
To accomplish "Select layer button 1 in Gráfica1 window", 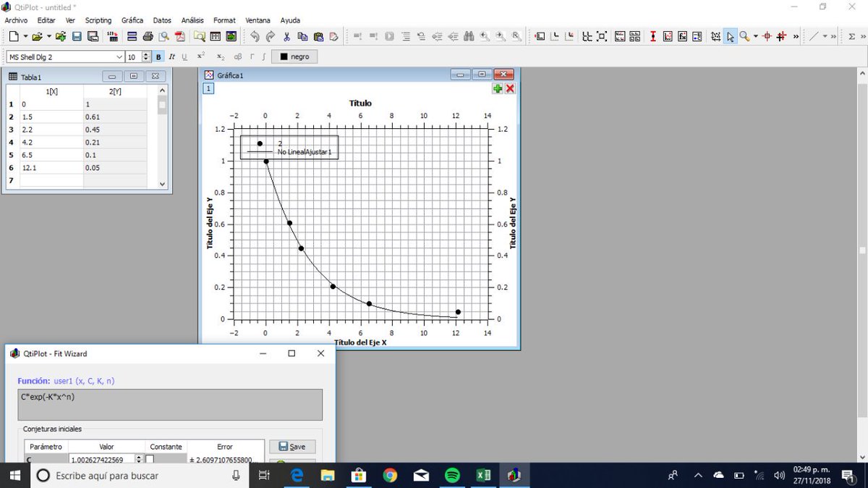I will 208,88.
